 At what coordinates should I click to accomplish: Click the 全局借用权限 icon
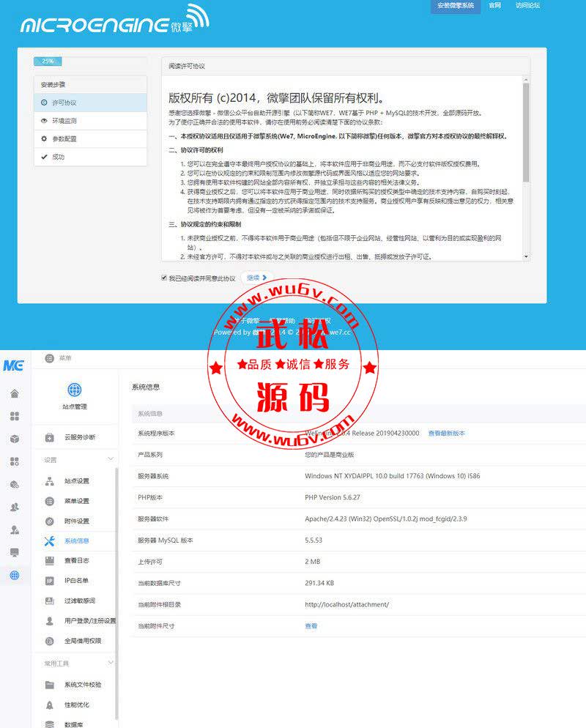tap(50, 641)
